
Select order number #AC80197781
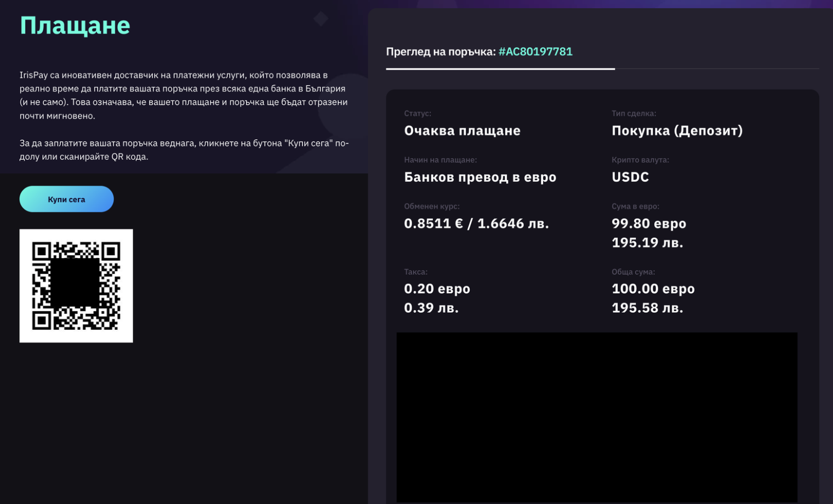click(535, 51)
